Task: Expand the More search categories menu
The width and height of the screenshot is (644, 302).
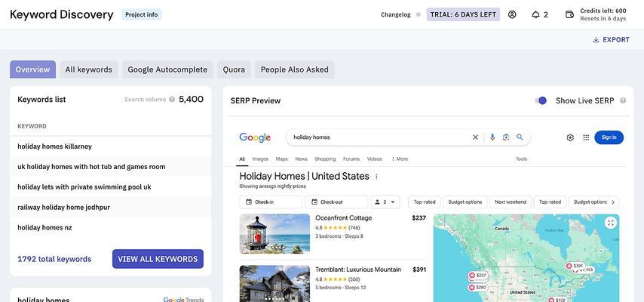Action: [x=400, y=159]
